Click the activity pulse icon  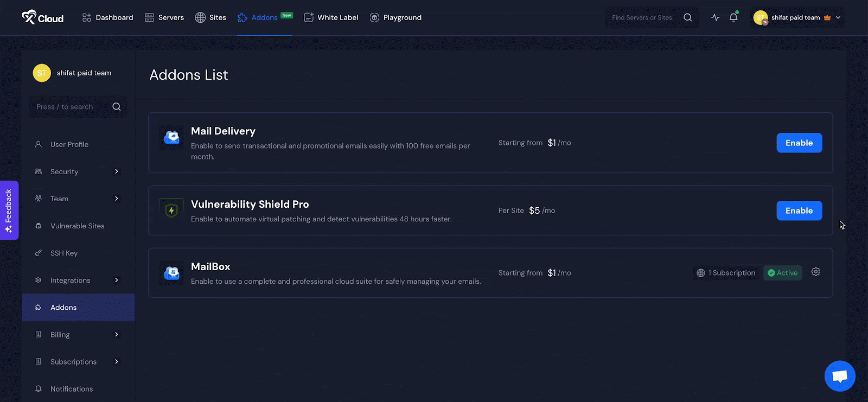click(x=716, y=17)
